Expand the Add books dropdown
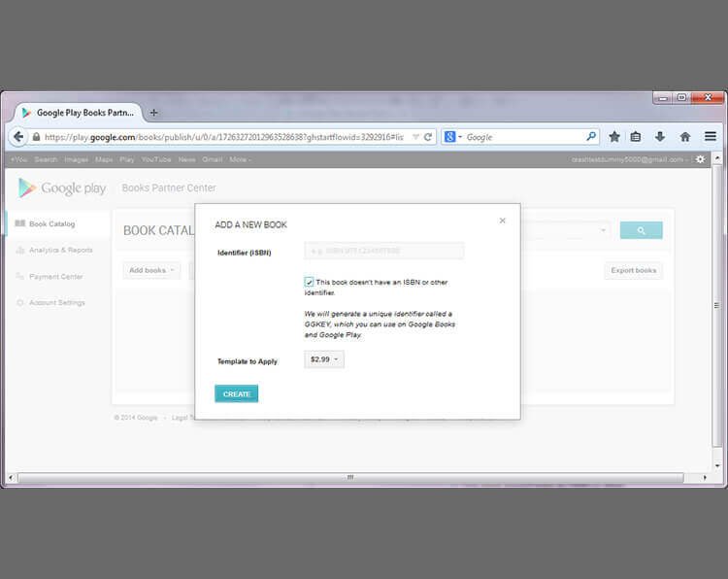The width and height of the screenshot is (728, 579). pos(151,270)
